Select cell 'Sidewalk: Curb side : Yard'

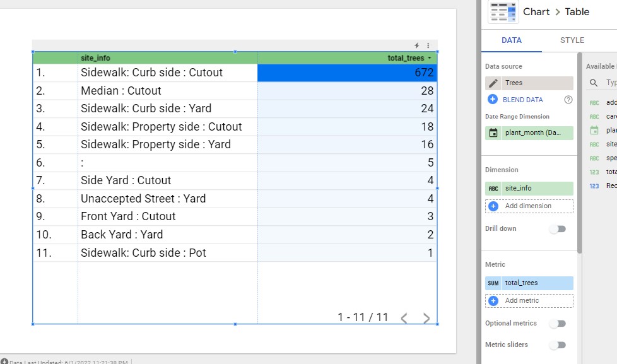point(168,109)
